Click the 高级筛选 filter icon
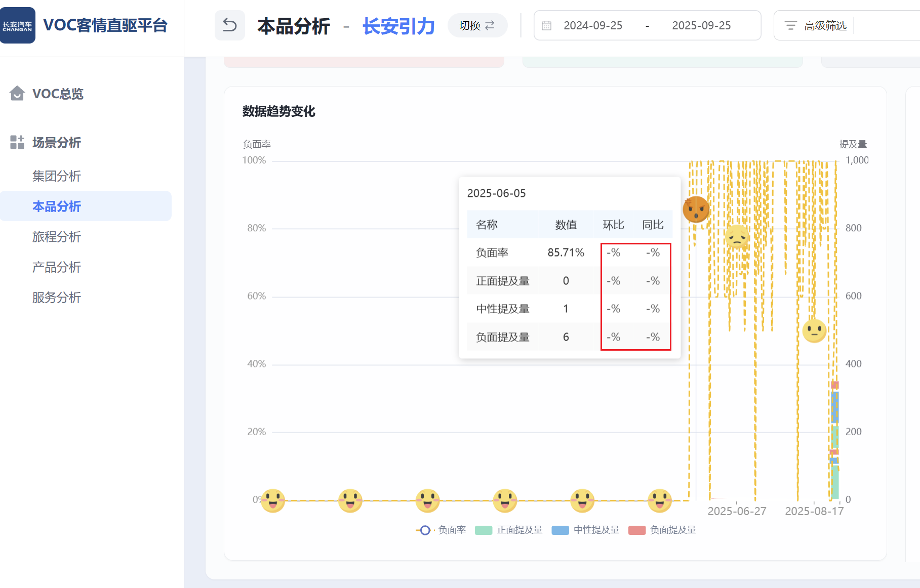Viewport: 920px width, 588px height. pos(790,25)
